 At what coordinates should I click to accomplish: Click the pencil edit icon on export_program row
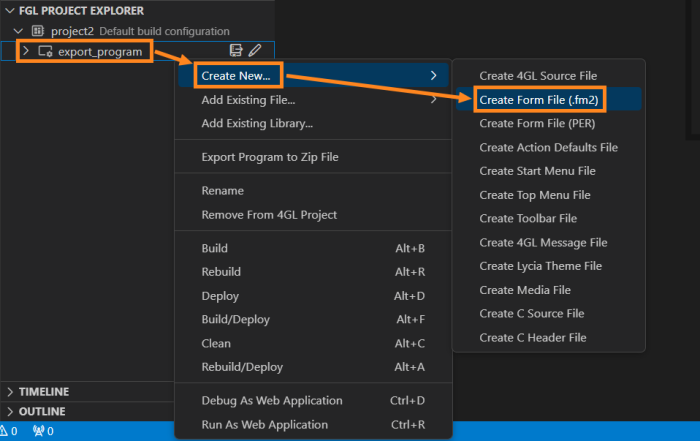255,50
